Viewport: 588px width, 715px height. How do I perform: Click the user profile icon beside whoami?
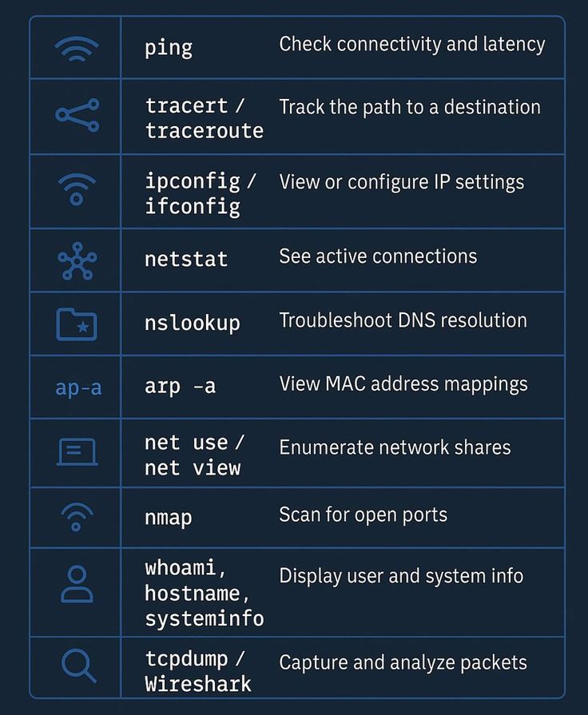[x=77, y=585]
